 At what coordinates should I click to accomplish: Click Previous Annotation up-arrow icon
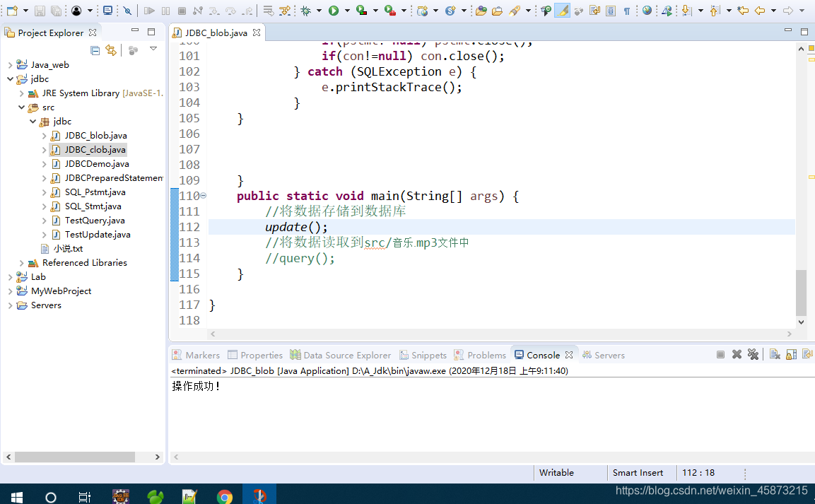(x=715, y=11)
